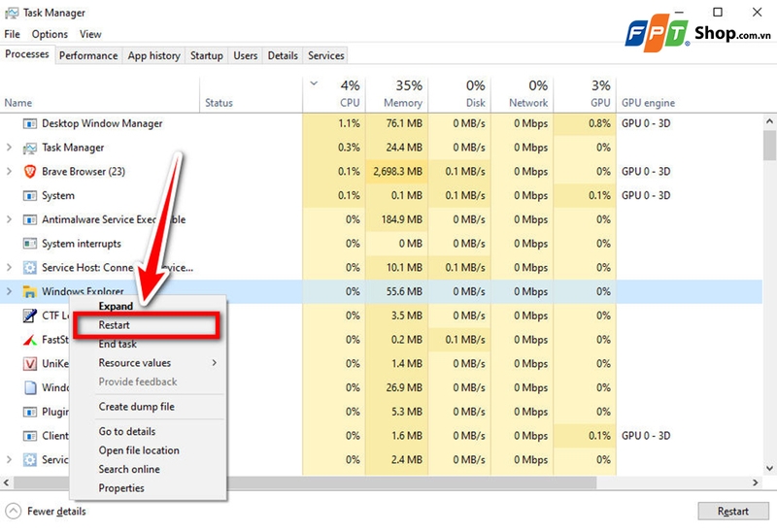Switch to the Startup tab
The width and height of the screenshot is (777, 532).
click(207, 55)
